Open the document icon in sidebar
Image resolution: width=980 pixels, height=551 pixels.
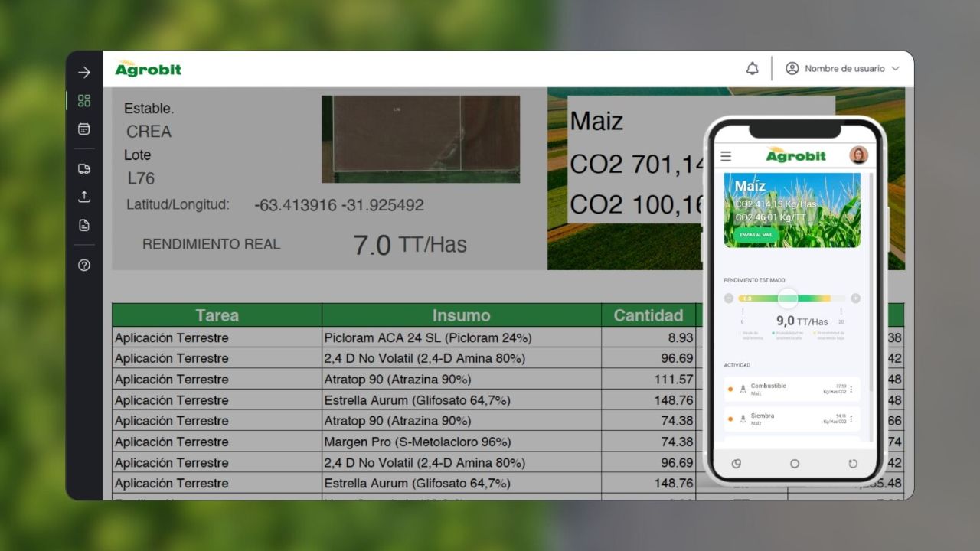(84, 225)
